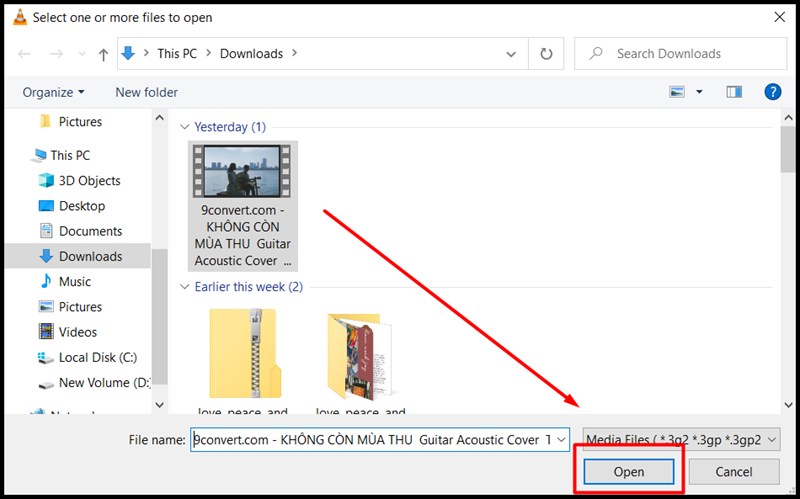Click the VLC cone icon in title bar
800x499 pixels.
click(x=20, y=17)
